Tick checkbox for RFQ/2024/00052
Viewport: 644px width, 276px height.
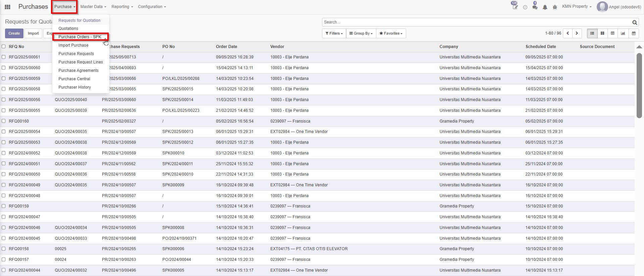pyautogui.click(x=4, y=153)
